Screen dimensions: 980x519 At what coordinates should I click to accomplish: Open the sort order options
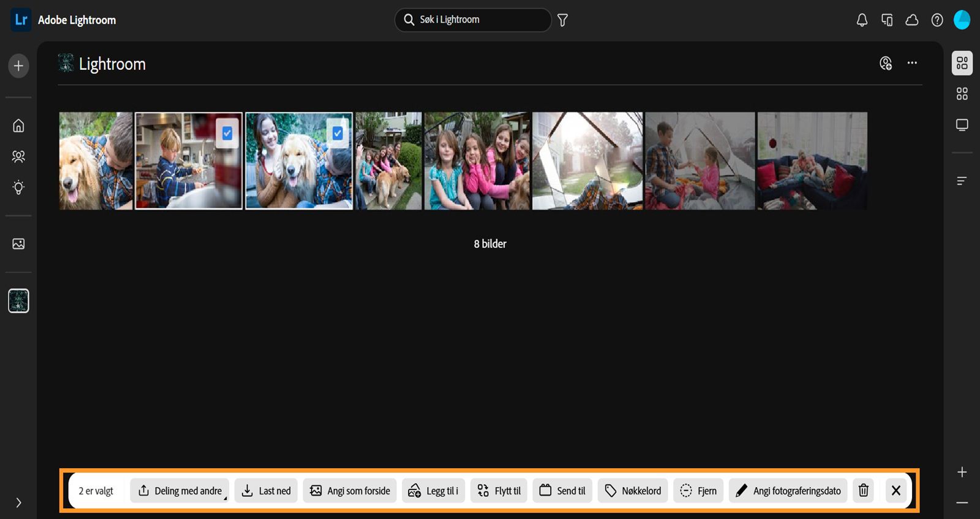pos(962,181)
